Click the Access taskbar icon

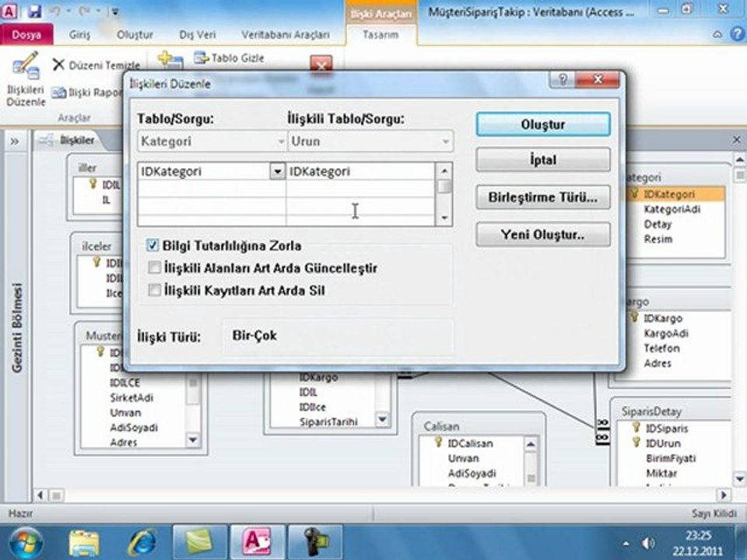(x=258, y=542)
